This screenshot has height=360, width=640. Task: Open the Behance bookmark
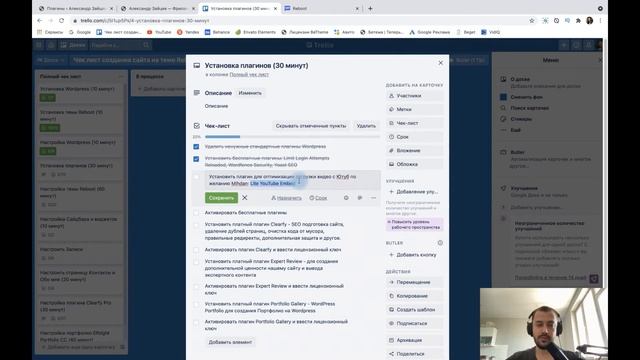(x=217, y=32)
